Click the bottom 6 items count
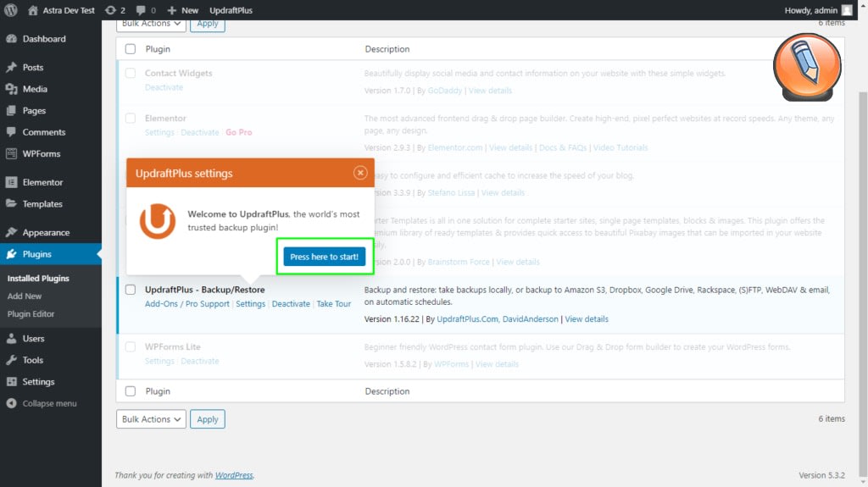Image resolution: width=868 pixels, height=487 pixels. (832, 418)
